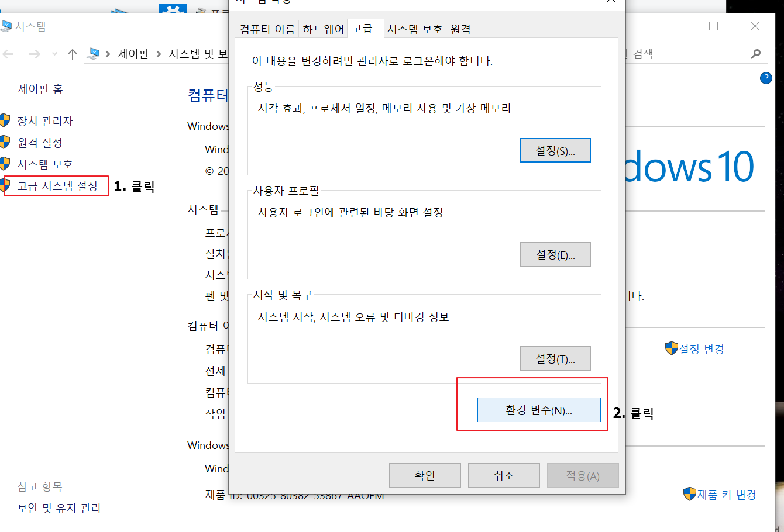
Task: Click the 시스템 window title icon
Action: point(6,26)
